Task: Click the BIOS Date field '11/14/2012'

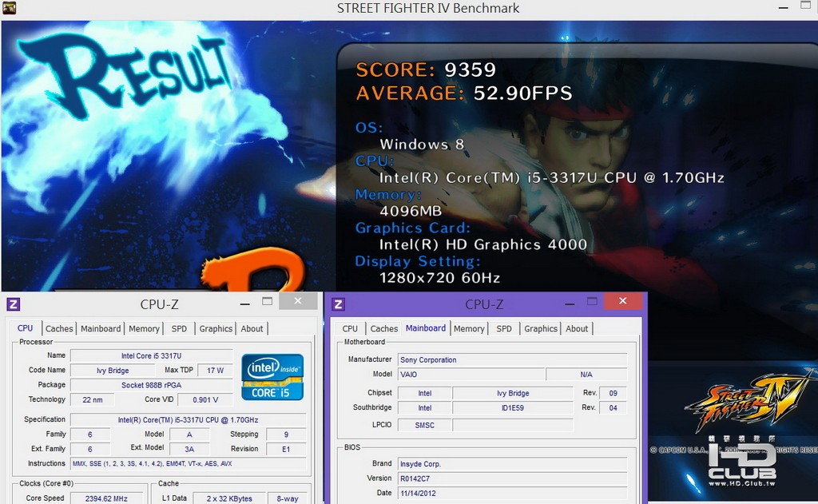Action: click(x=512, y=493)
